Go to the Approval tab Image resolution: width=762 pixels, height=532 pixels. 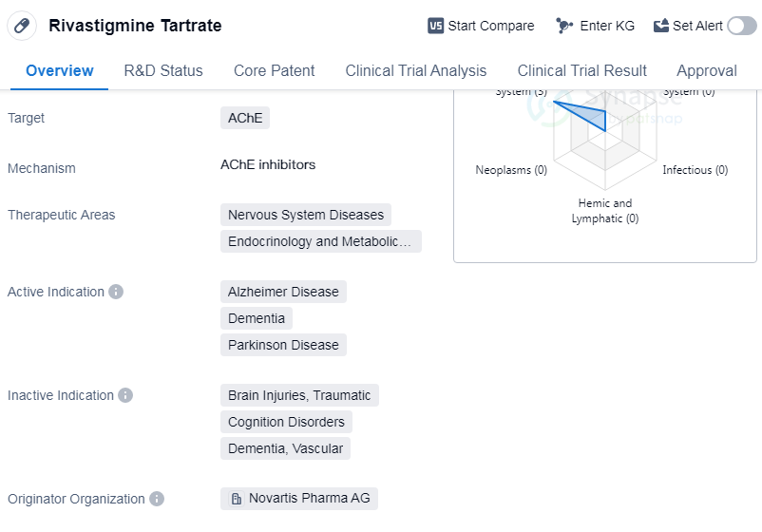(x=706, y=70)
